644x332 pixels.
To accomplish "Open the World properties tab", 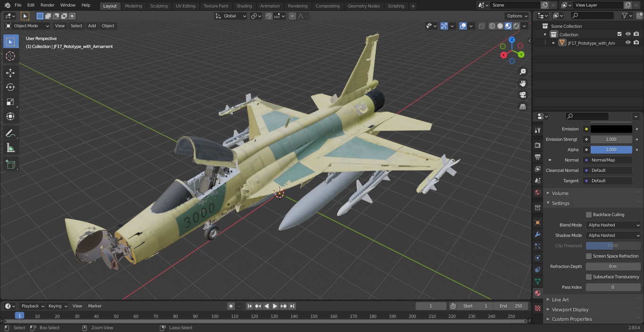I will (x=537, y=192).
